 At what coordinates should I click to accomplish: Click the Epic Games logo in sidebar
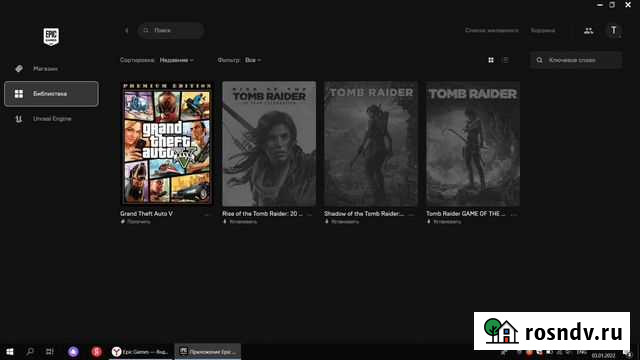(x=51, y=37)
